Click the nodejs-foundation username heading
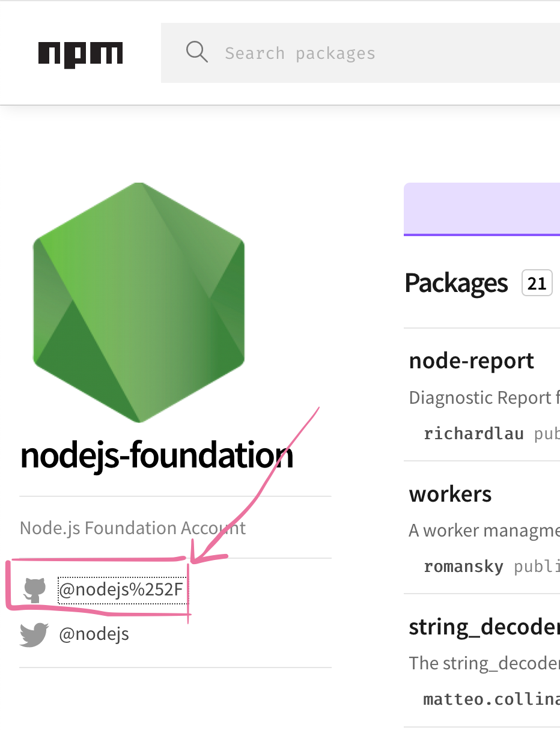 [157, 455]
